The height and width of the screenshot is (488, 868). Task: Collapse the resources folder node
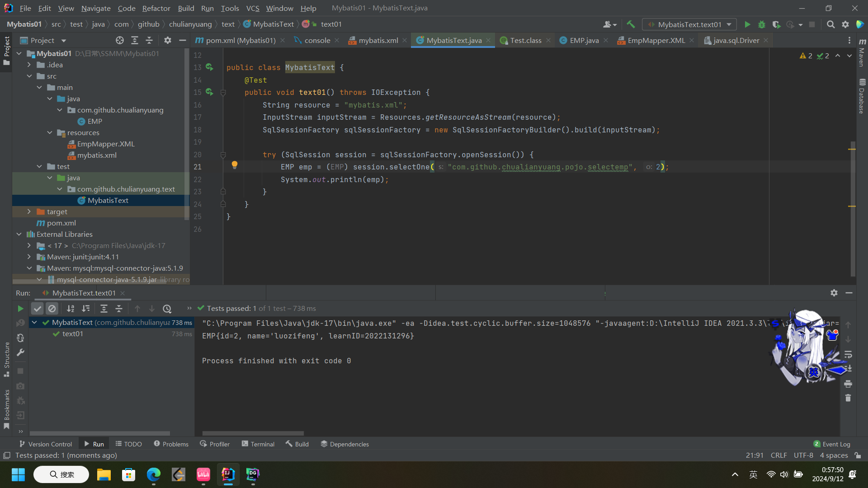tap(50, 132)
